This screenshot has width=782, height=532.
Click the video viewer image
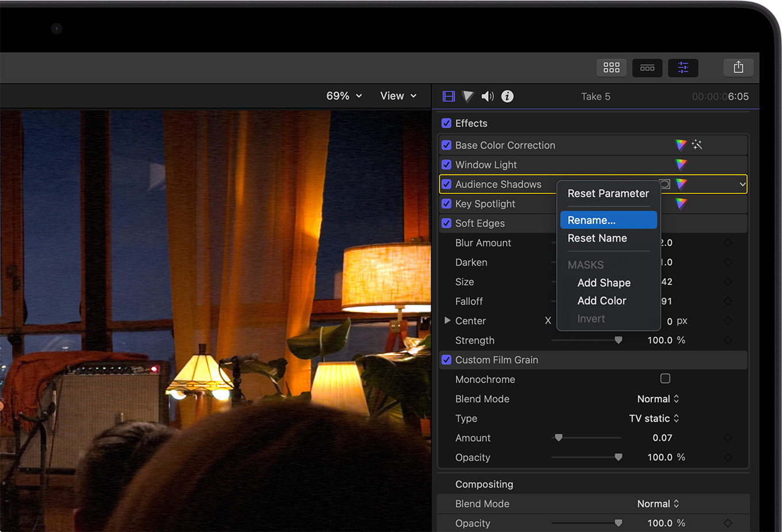point(216,321)
